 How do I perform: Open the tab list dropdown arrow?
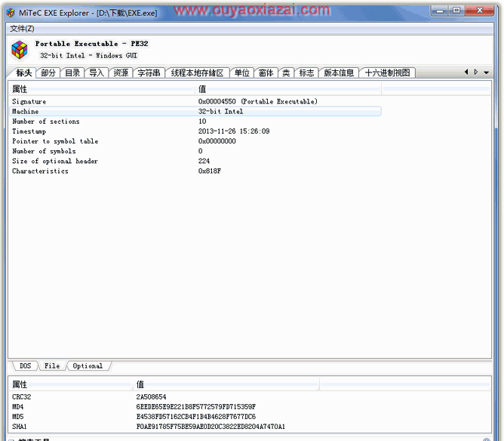pyautogui.click(x=487, y=72)
